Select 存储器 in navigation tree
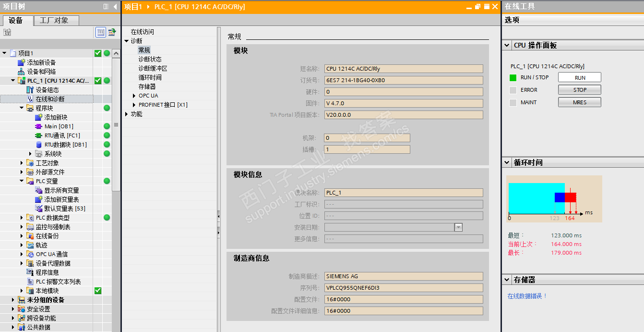 147,86
